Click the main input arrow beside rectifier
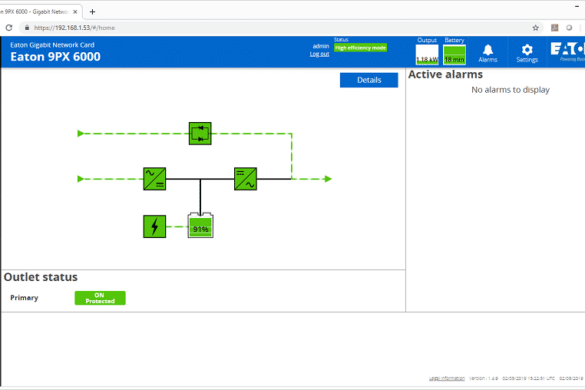Viewport: 585px width, 390px height. click(x=80, y=179)
